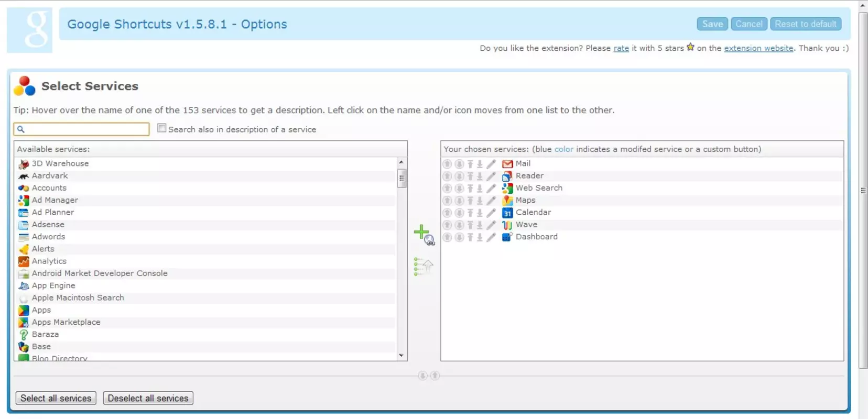Open the extension website link

point(758,48)
